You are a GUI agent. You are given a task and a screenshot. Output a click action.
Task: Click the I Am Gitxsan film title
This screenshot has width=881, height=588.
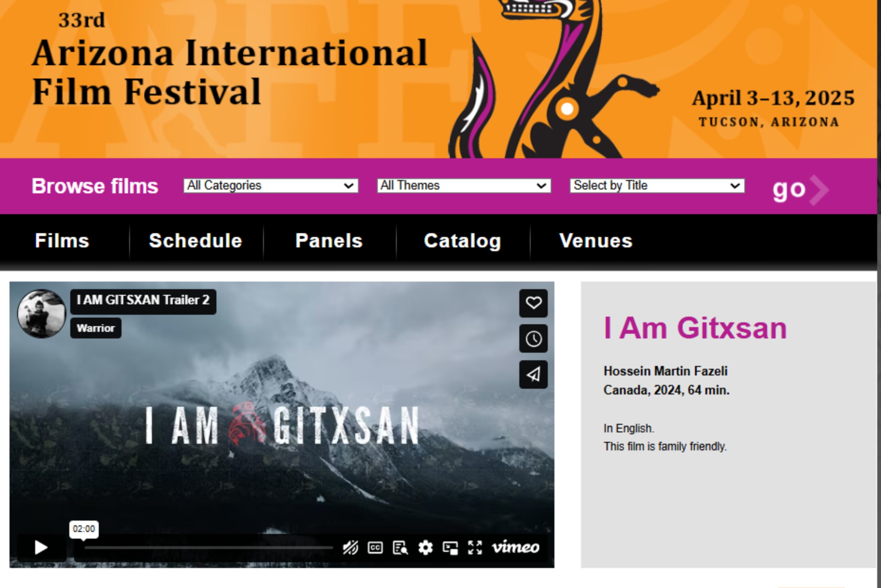tap(695, 328)
